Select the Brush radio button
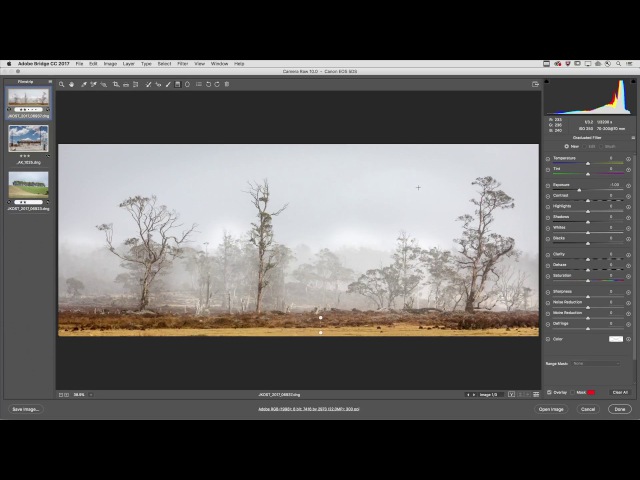640x480 pixels. [x=601, y=146]
